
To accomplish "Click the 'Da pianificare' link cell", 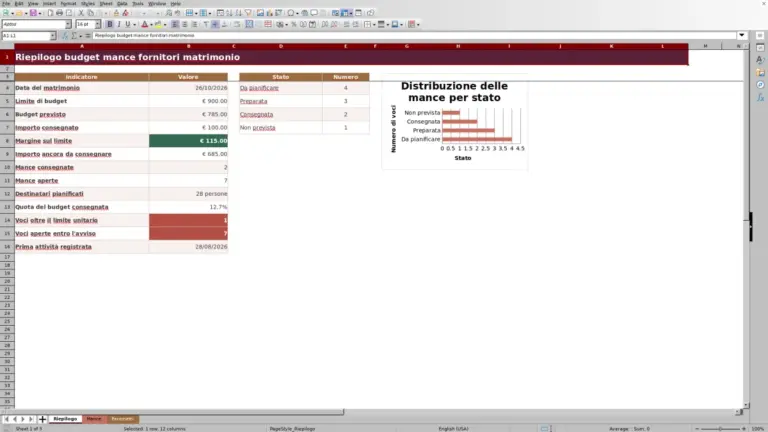I will [281, 88].
